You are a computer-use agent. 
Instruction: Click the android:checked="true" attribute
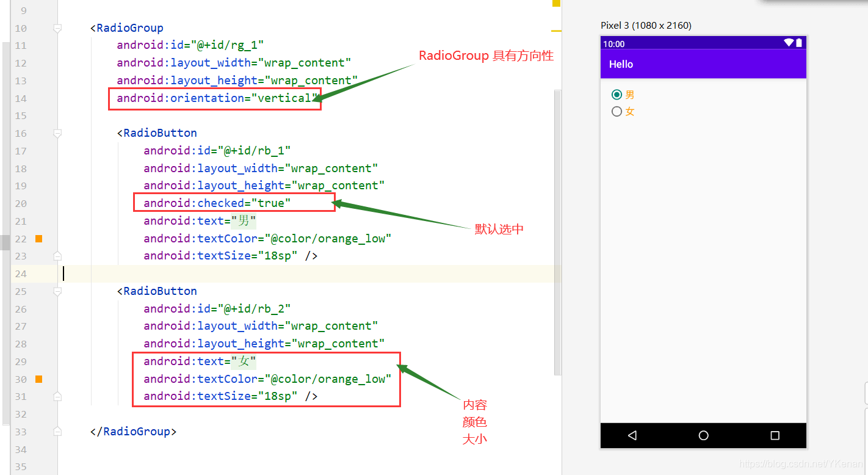coord(217,203)
